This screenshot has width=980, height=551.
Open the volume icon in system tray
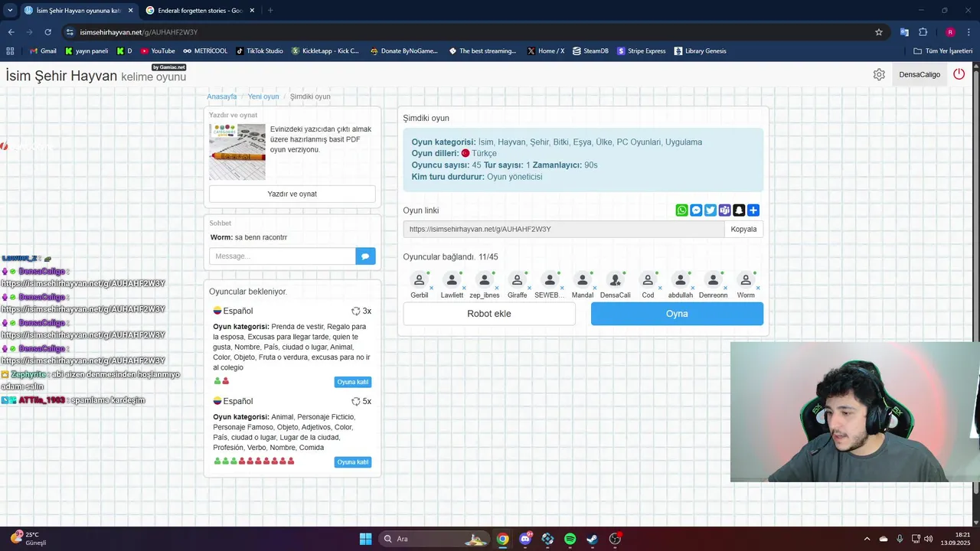pyautogui.click(x=928, y=539)
